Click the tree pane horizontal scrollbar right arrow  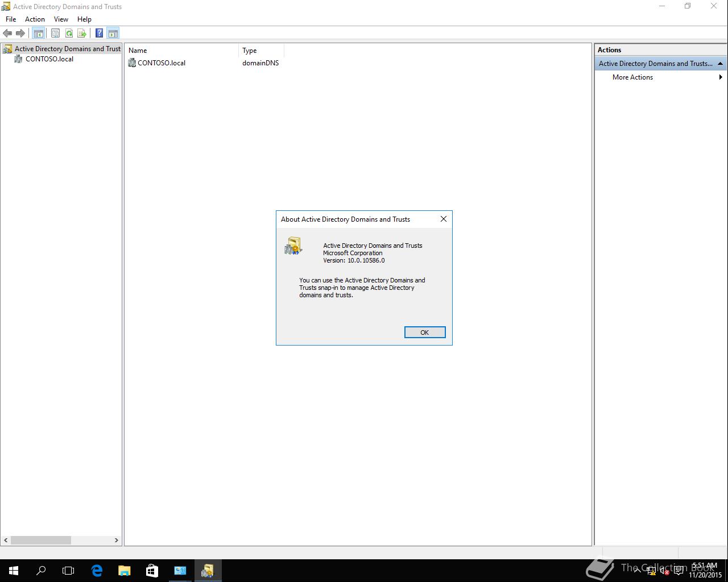click(x=116, y=540)
